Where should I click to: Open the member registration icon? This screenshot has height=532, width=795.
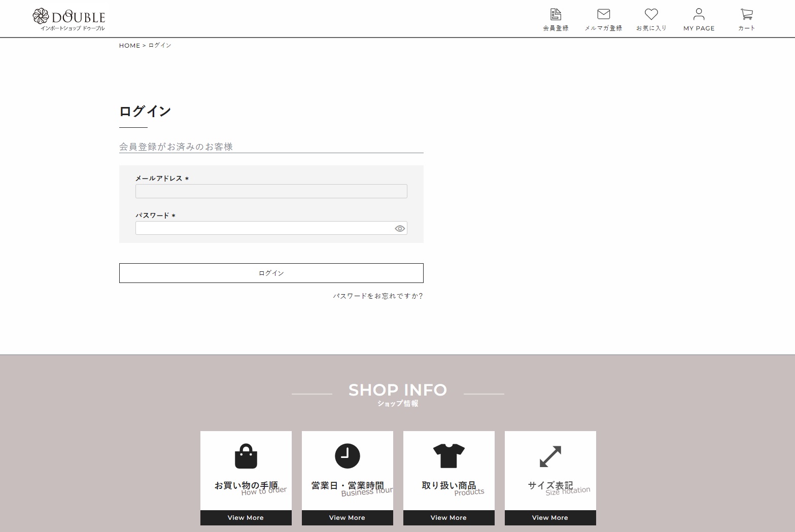click(556, 14)
